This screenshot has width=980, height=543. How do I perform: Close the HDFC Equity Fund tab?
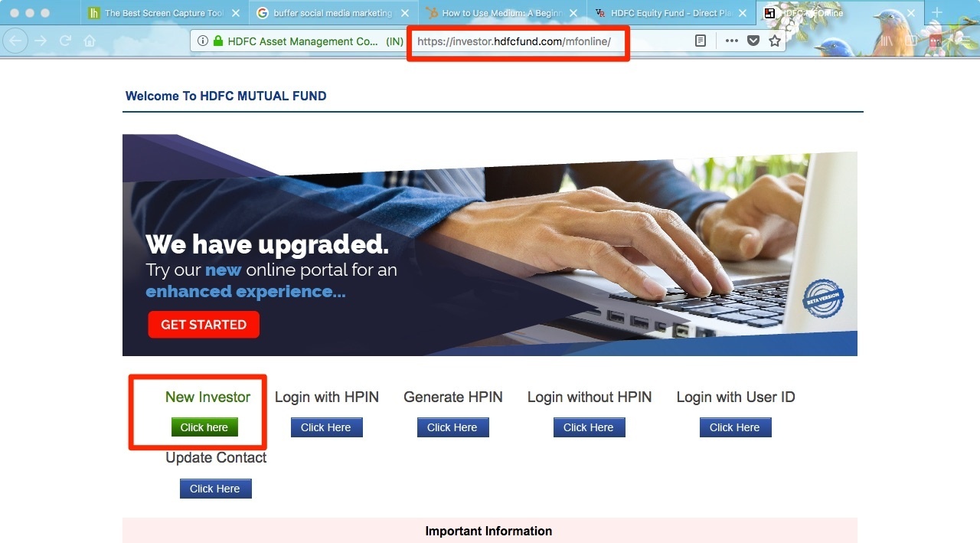743,13
